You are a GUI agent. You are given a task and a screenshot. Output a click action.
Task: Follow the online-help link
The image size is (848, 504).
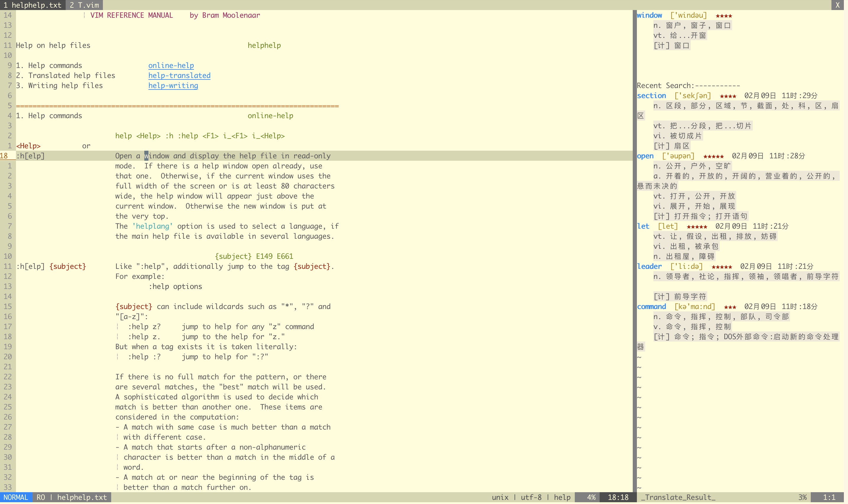(x=171, y=65)
